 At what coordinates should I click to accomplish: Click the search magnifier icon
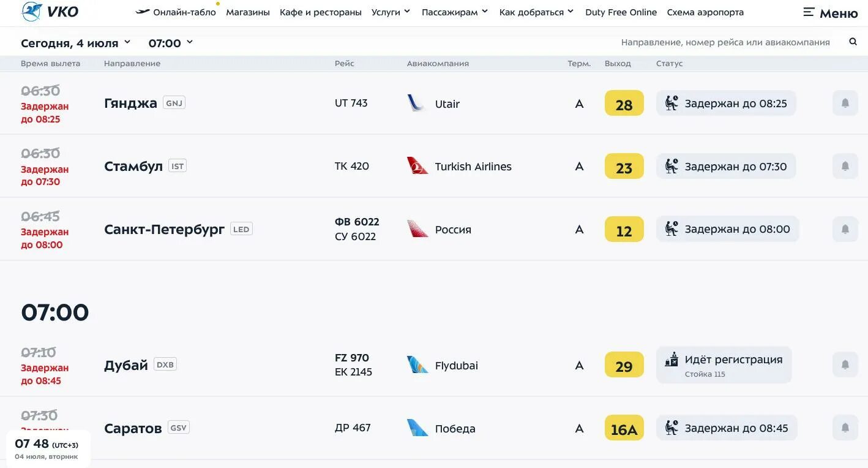853,42
